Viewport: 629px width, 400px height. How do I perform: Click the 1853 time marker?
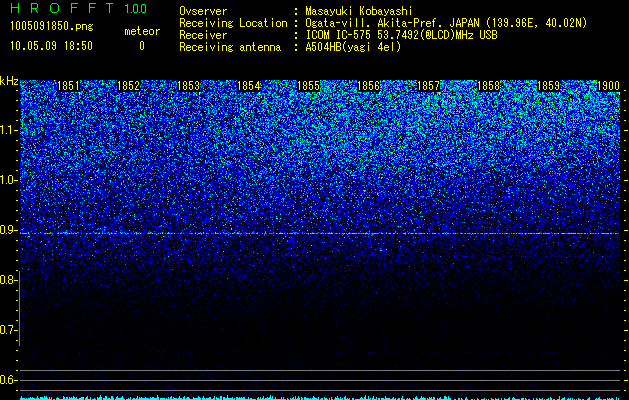click(x=188, y=86)
